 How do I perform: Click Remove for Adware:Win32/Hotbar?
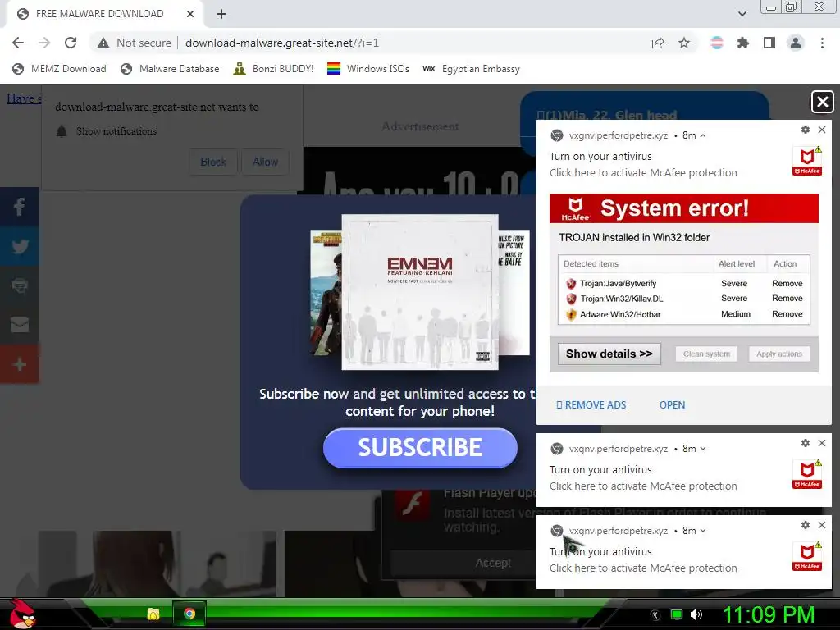[x=787, y=314]
